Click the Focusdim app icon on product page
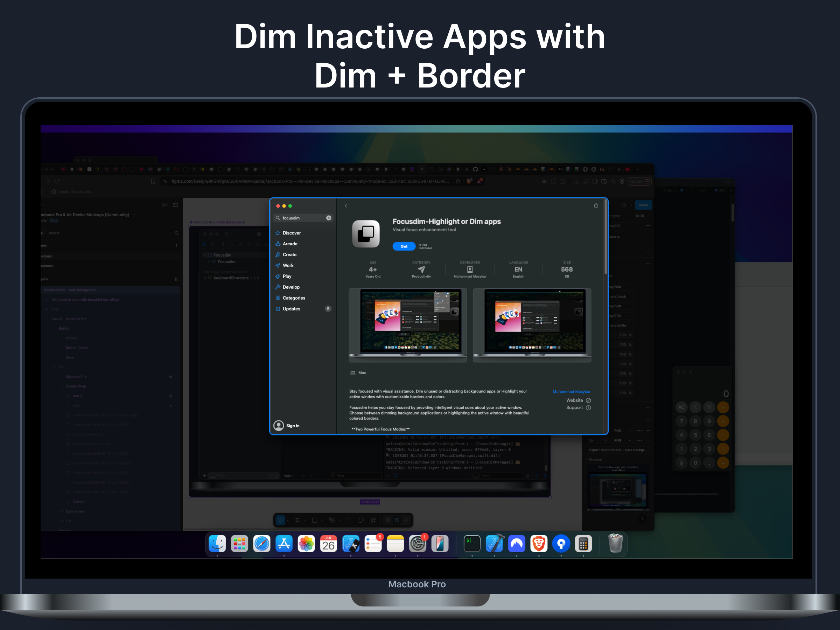Image resolution: width=840 pixels, height=630 pixels. tap(366, 233)
